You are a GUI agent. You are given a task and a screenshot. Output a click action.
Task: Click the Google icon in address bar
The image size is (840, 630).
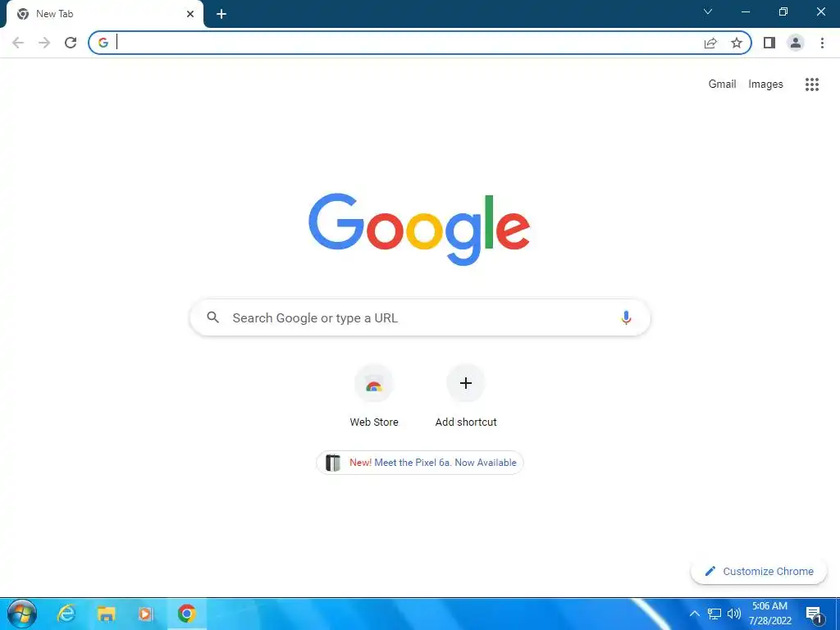pyautogui.click(x=103, y=43)
